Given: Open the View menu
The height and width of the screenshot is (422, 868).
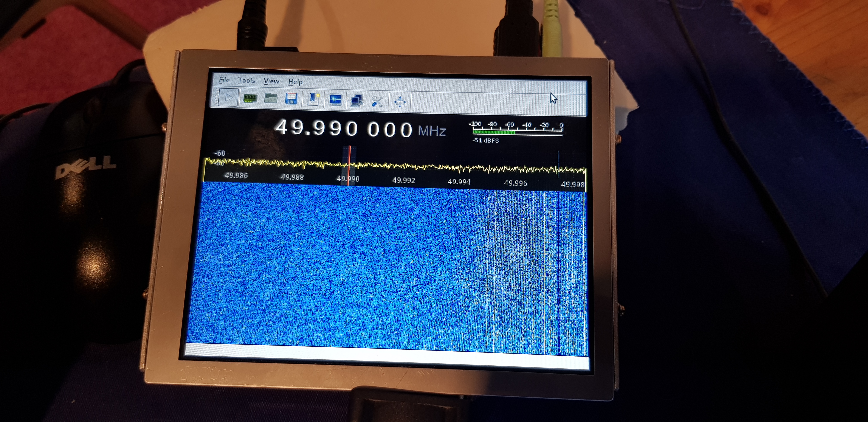Looking at the screenshot, I should [x=271, y=81].
